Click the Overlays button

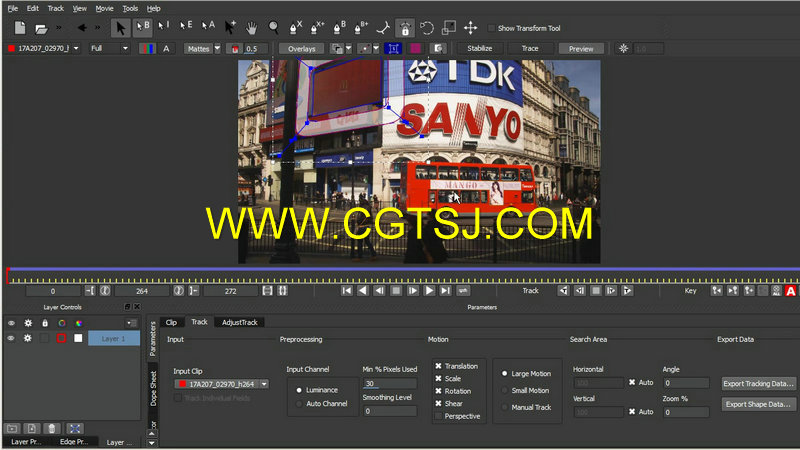[302, 48]
